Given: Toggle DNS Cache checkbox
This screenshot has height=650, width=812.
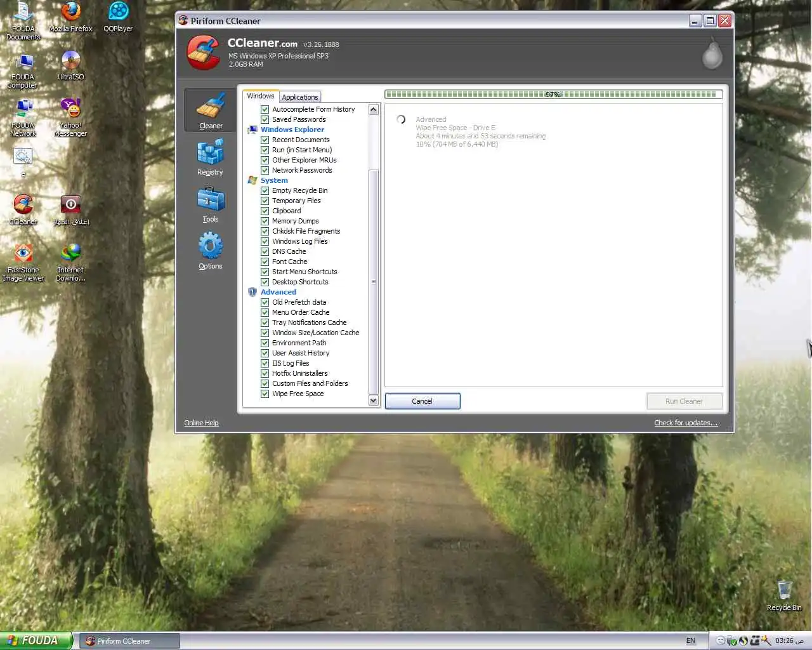Looking at the screenshot, I should [x=265, y=251].
